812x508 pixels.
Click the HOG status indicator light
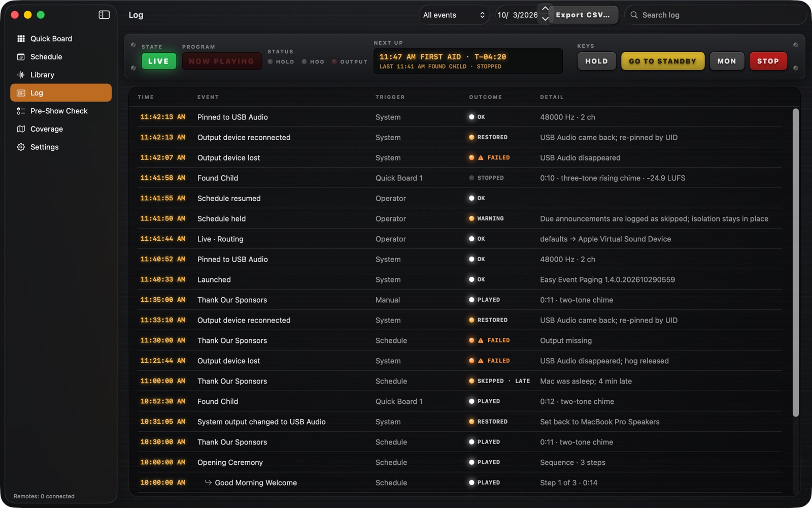tap(304, 61)
